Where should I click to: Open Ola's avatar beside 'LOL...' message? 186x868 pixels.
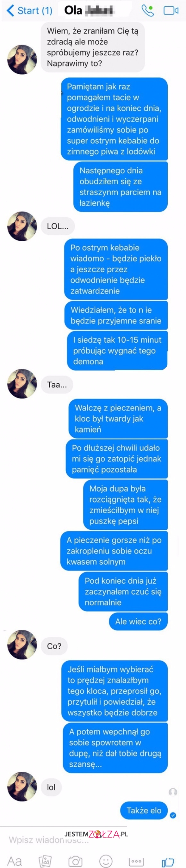pyautogui.click(x=22, y=226)
